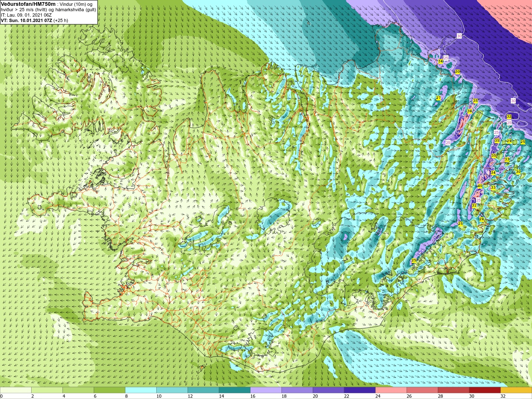Click the legend scale number '4'
Image resolution: width=532 pixels, height=399 pixels.
click(64, 396)
